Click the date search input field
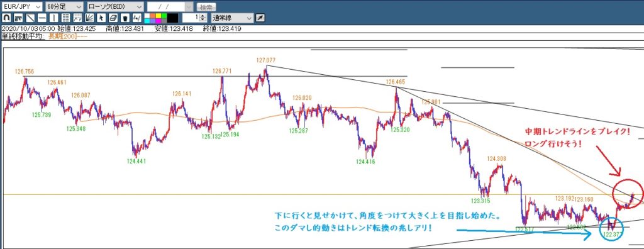 tap(166, 6)
